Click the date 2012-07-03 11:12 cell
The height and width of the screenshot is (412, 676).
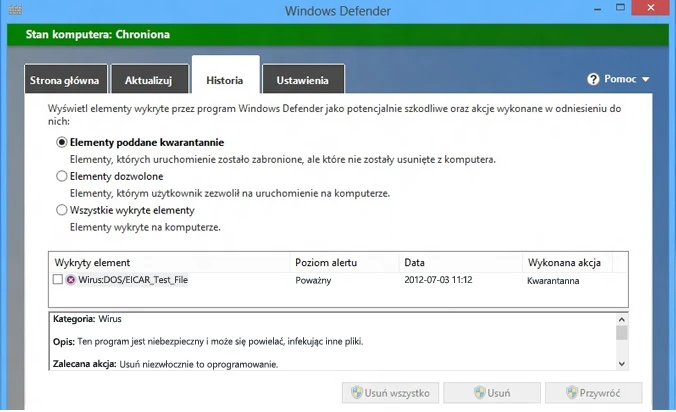[x=438, y=280]
